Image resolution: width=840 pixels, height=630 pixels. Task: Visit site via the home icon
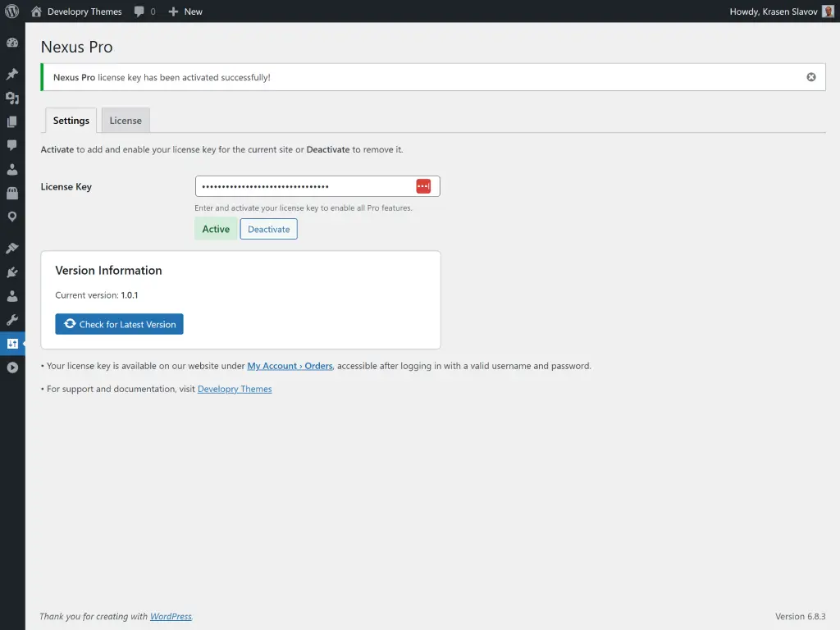coord(36,11)
